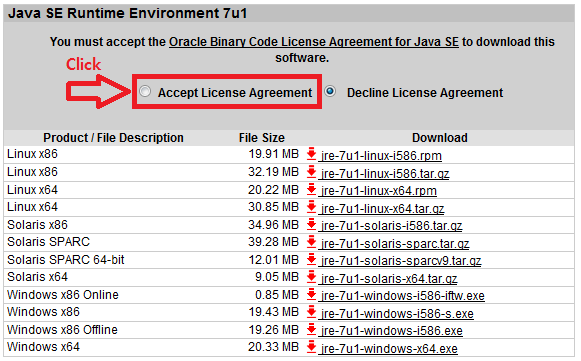
Task: Download jre-7u1-windows-i586.exe link
Action: point(392,331)
